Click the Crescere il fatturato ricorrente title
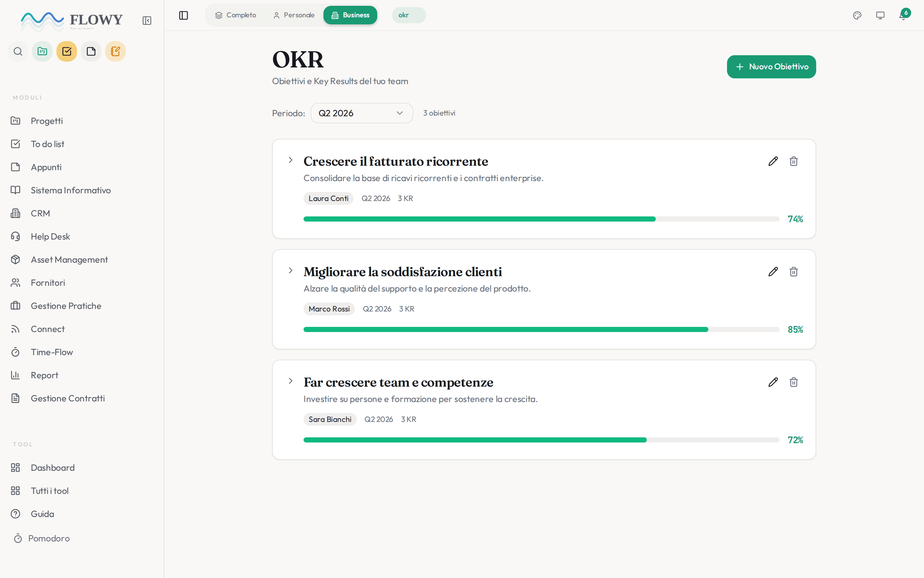Viewport: 924px width, 578px height. coord(396,161)
